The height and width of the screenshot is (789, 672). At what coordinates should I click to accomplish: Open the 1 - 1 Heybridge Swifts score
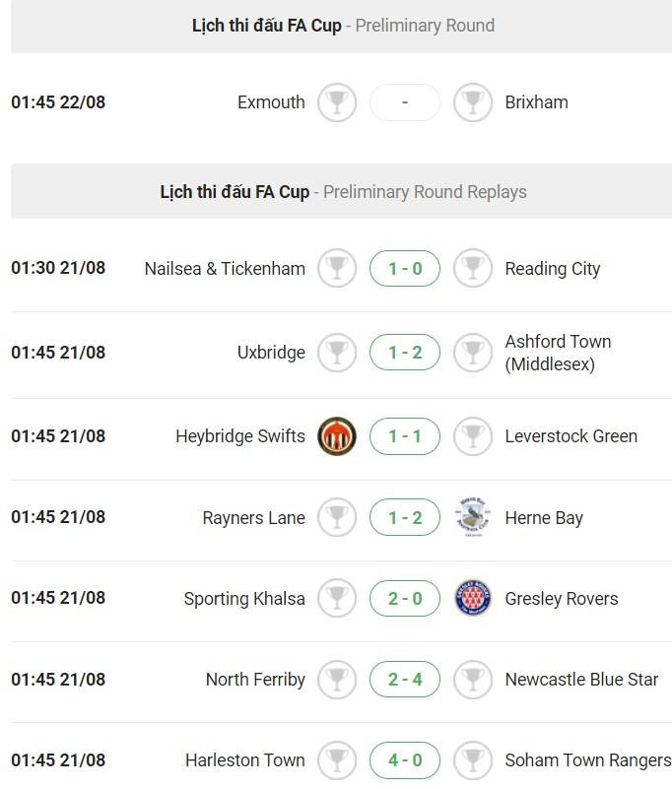click(x=405, y=436)
